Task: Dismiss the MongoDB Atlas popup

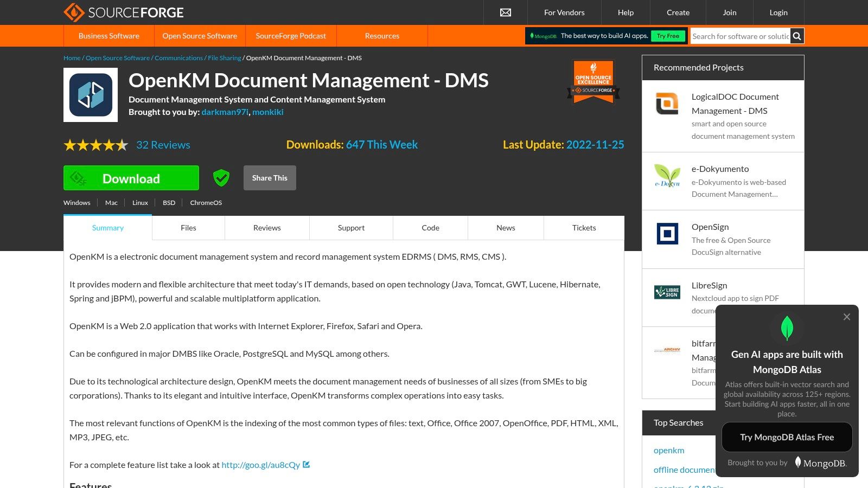Action: click(x=846, y=317)
